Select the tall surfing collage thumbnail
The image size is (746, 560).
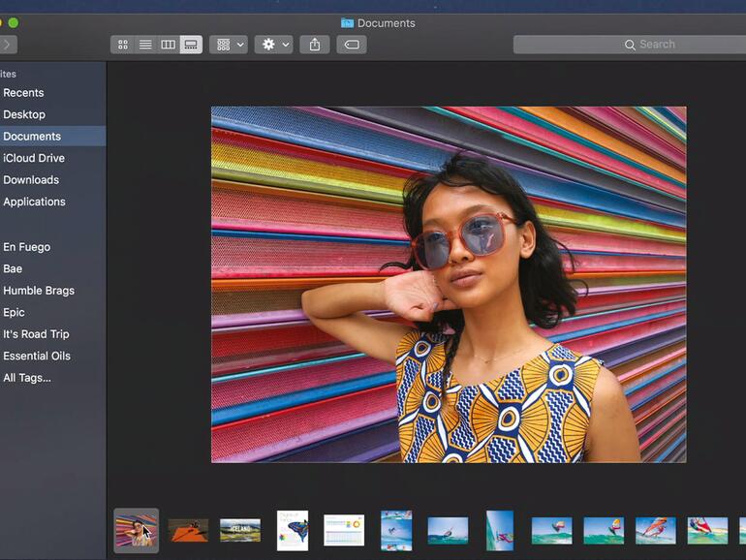[396, 531]
